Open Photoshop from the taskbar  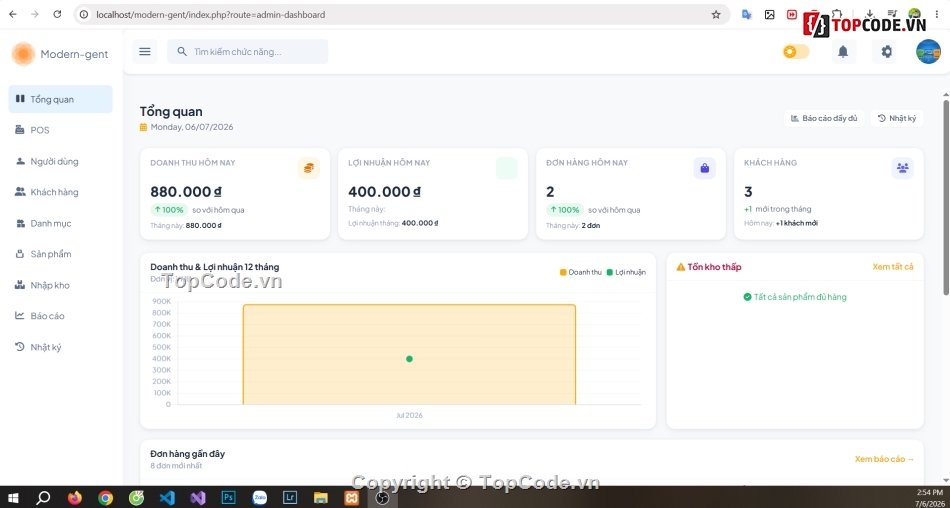tap(228, 498)
